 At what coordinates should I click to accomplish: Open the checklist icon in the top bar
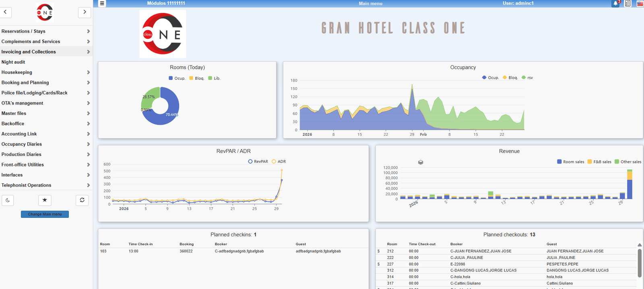627,4
